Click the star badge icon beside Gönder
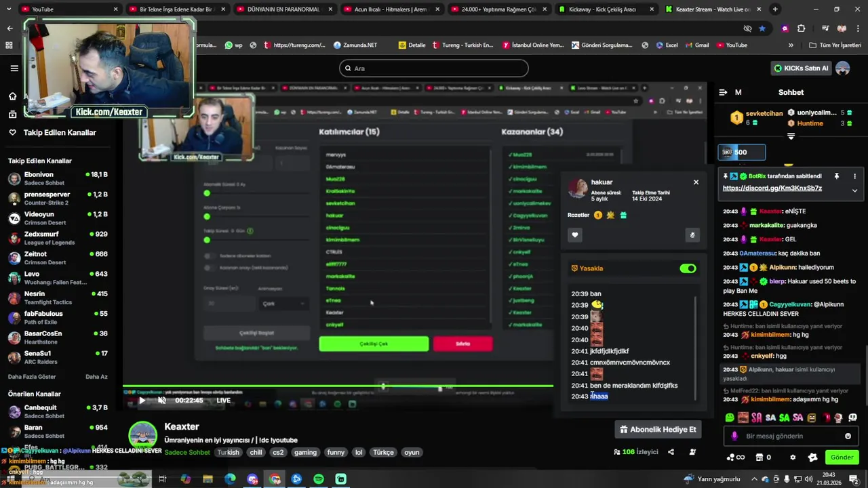The height and width of the screenshot is (488, 868). pos(812,457)
